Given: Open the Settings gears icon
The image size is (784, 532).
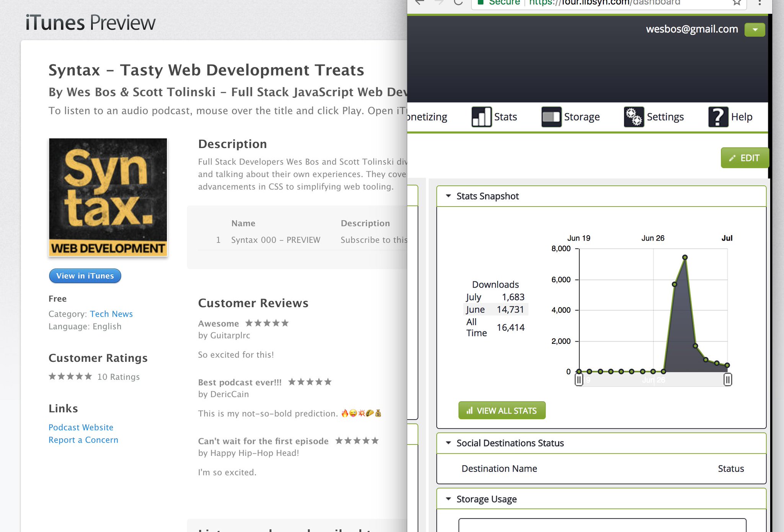Looking at the screenshot, I should pos(634,117).
